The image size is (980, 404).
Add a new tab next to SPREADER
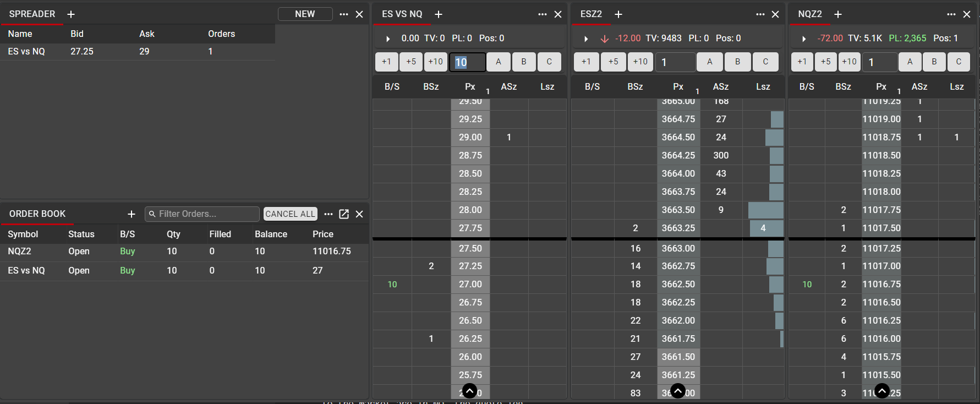71,14
